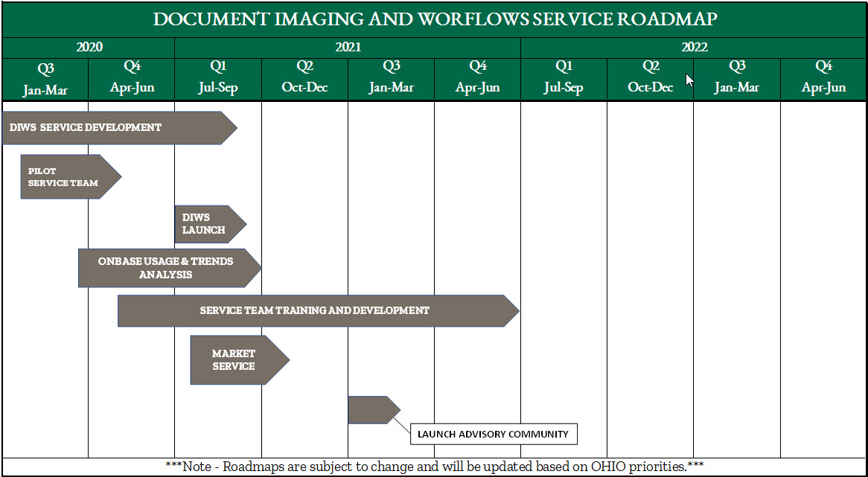The height and width of the screenshot is (477, 868).
Task: Select the unlabeled gray arrow above the callout
Action: (x=371, y=410)
